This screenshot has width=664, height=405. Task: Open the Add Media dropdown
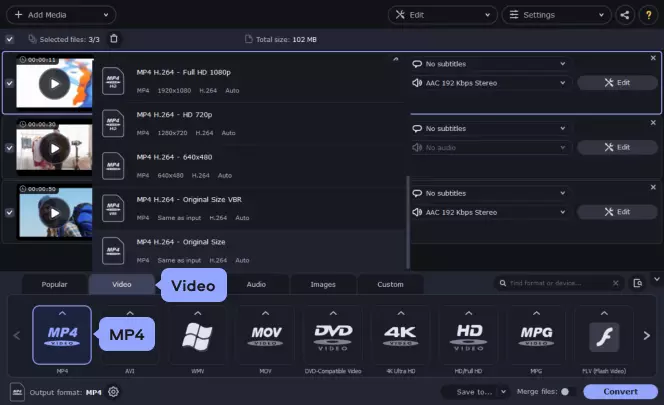pos(61,15)
